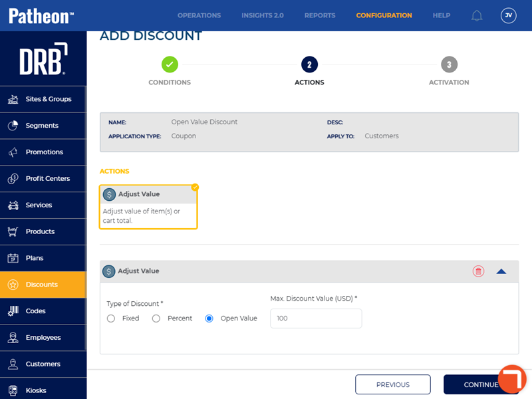The width and height of the screenshot is (532, 399).
Task: Open the Reports menu
Action: (320, 15)
